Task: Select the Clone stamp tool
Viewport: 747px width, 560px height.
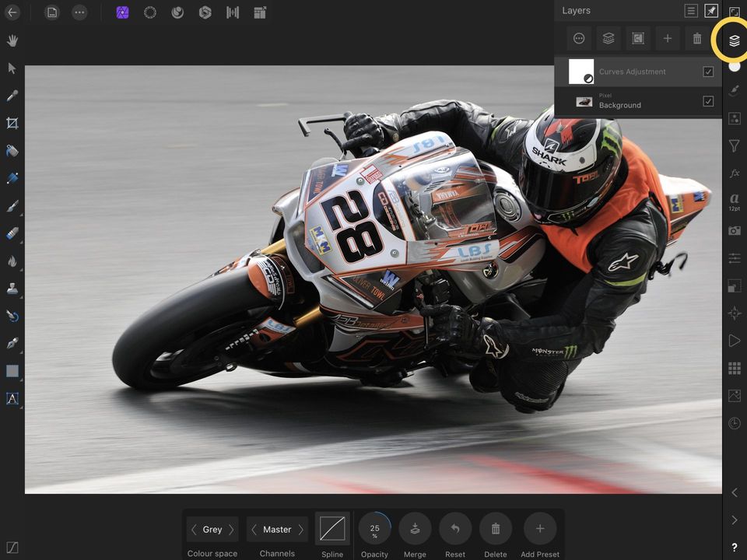Action: coord(12,289)
